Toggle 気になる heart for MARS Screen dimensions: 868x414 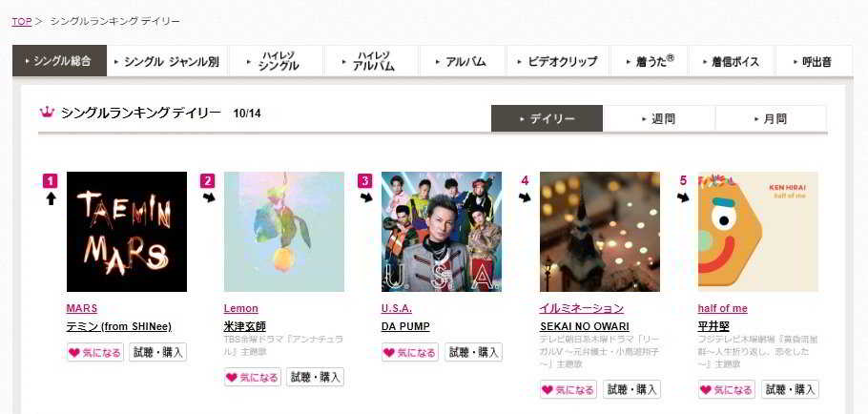95,353
